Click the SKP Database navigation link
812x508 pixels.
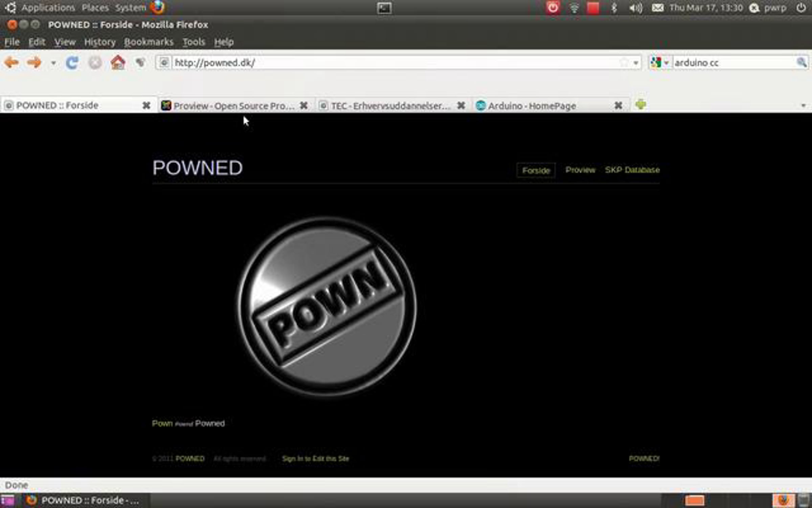click(x=632, y=170)
